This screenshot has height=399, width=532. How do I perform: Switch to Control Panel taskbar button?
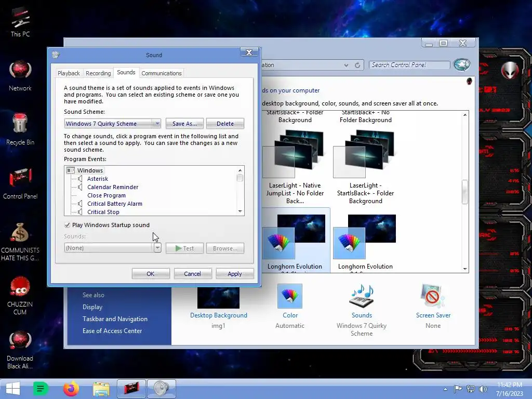pos(131,389)
